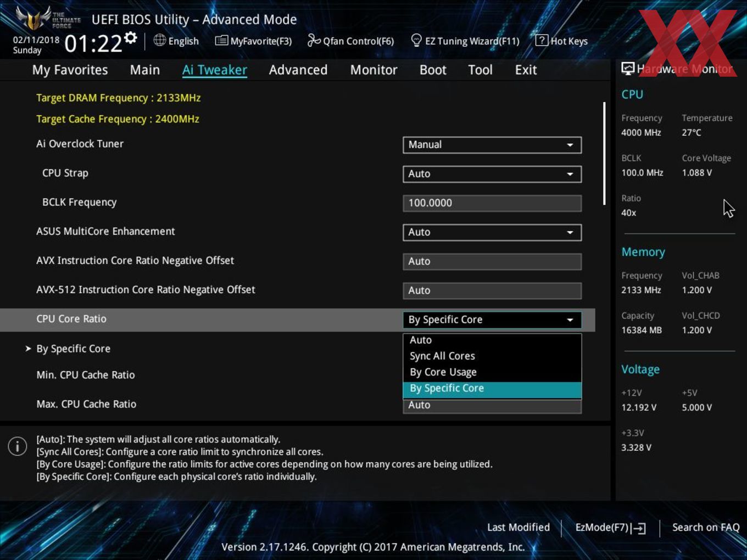Open the clock settings gear icon

(x=131, y=38)
